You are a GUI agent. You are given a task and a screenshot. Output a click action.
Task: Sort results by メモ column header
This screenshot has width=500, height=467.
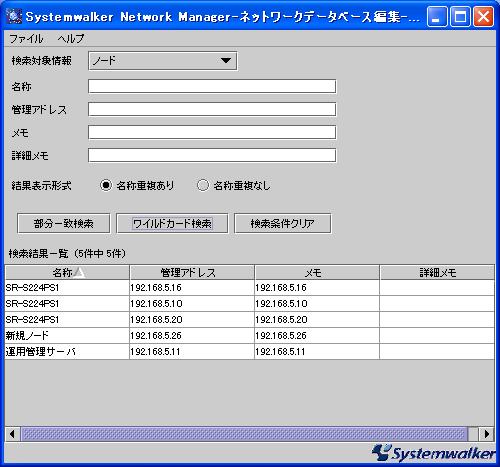317,273
